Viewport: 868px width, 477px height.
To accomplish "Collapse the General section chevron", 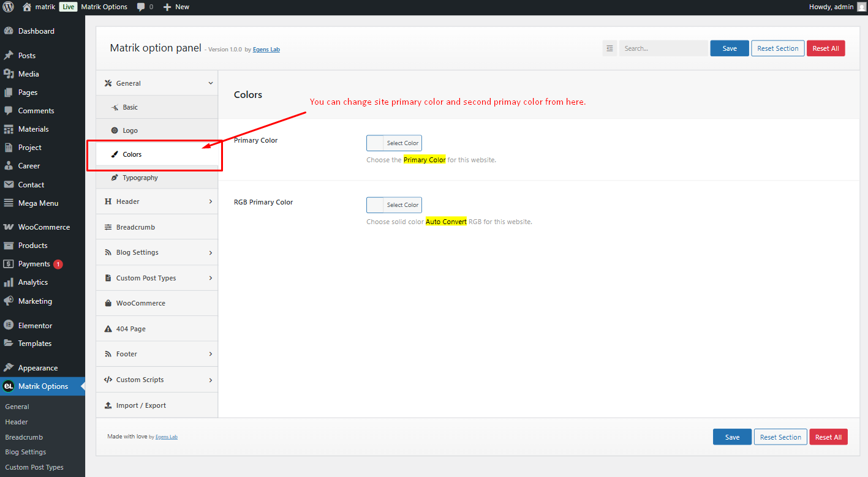I will [211, 83].
